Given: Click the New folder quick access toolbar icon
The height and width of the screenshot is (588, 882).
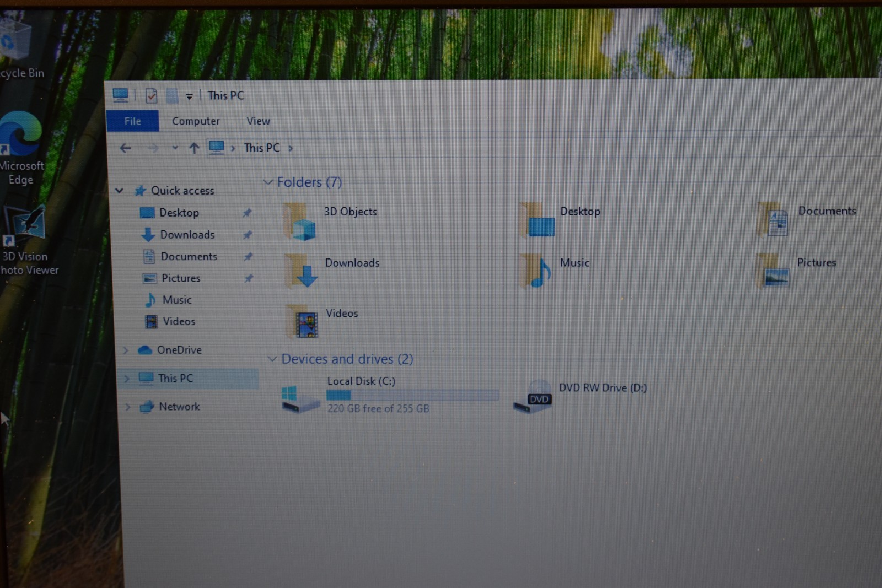Looking at the screenshot, I should (x=173, y=96).
